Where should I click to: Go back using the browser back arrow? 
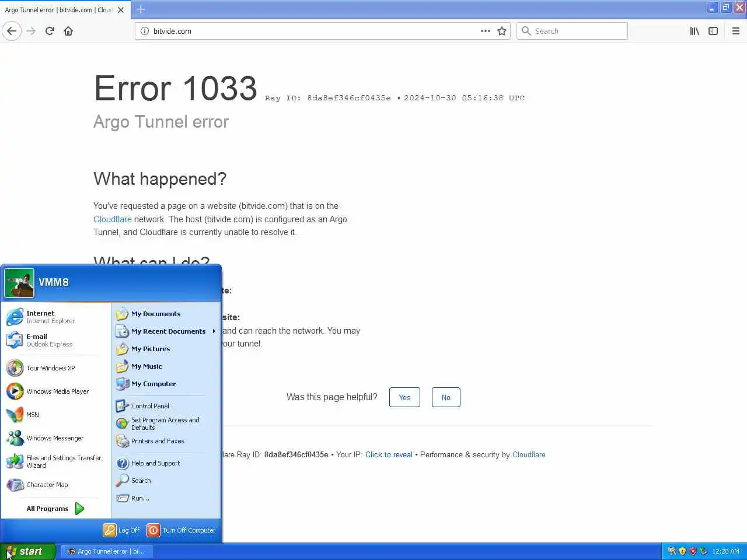(x=12, y=31)
